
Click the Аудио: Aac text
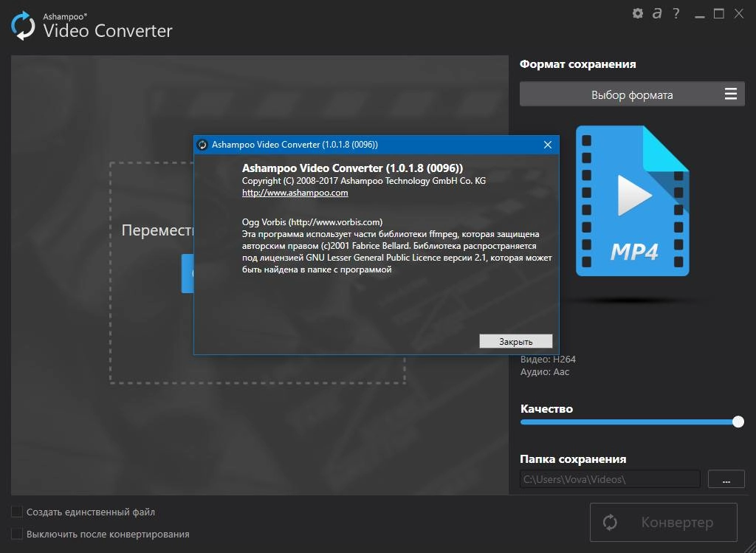pyautogui.click(x=545, y=371)
